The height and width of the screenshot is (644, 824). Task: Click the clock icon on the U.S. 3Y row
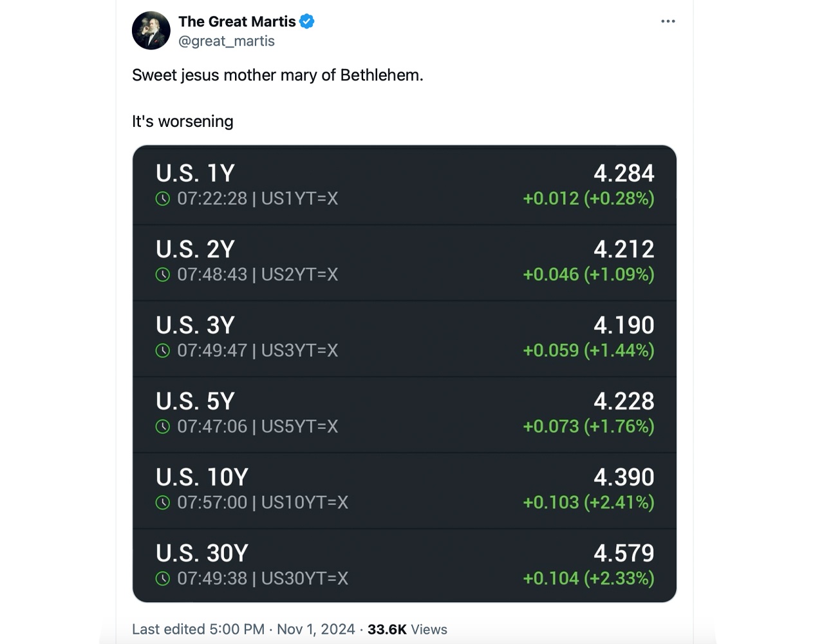(x=163, y=351)
